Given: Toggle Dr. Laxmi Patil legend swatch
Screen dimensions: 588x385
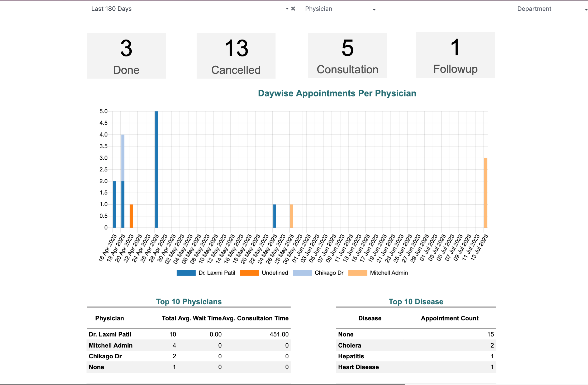Looking at the screenshot, I should [x=186, y=273].
